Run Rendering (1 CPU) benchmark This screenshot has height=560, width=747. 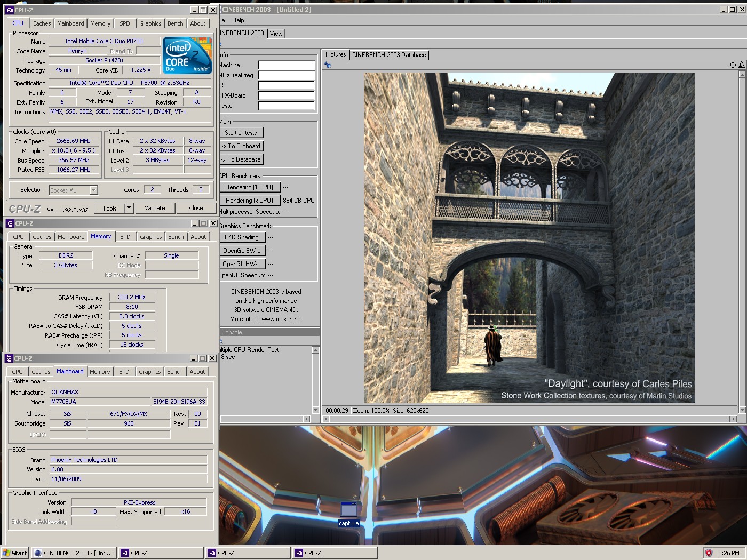pos(249,187)
